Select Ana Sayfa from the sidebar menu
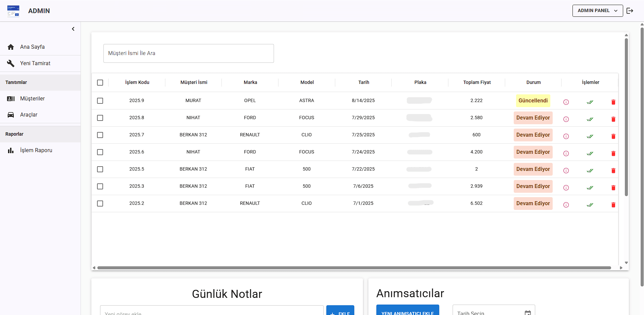The width and height of the screenshot is (644, 315). tap(33, 47)
